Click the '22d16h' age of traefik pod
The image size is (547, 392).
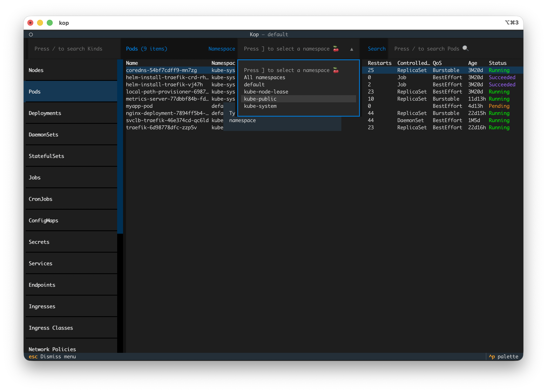coord(477,127)
